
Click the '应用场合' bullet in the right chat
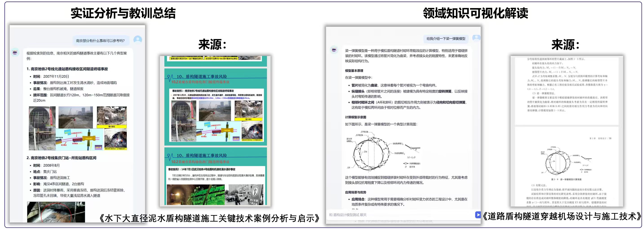409,202
